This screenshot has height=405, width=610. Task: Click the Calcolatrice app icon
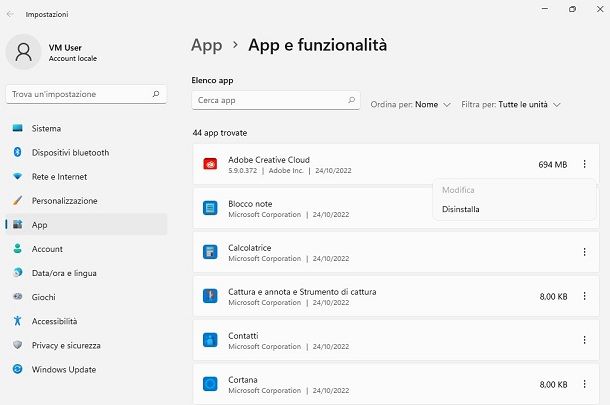tap(210, 252)
